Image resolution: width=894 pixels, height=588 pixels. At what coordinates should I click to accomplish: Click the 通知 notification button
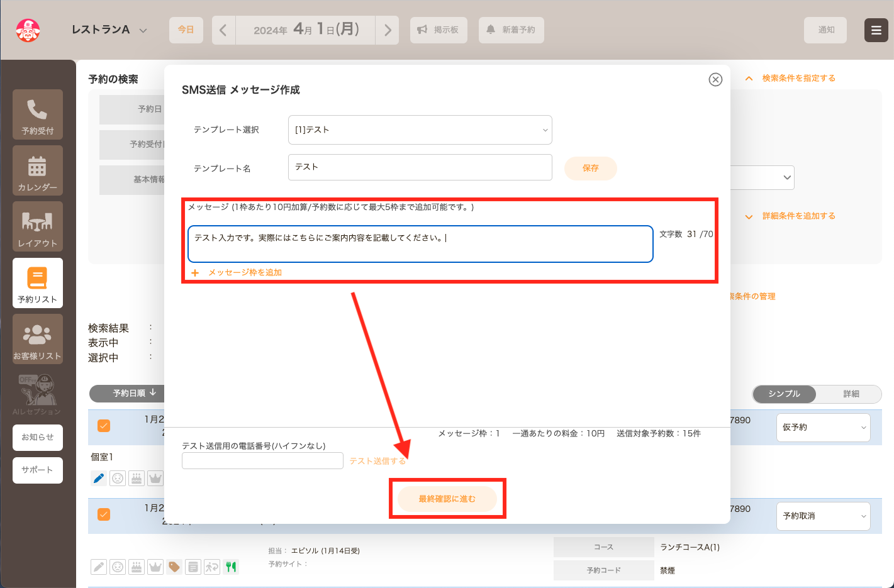[x=825, y=30]
